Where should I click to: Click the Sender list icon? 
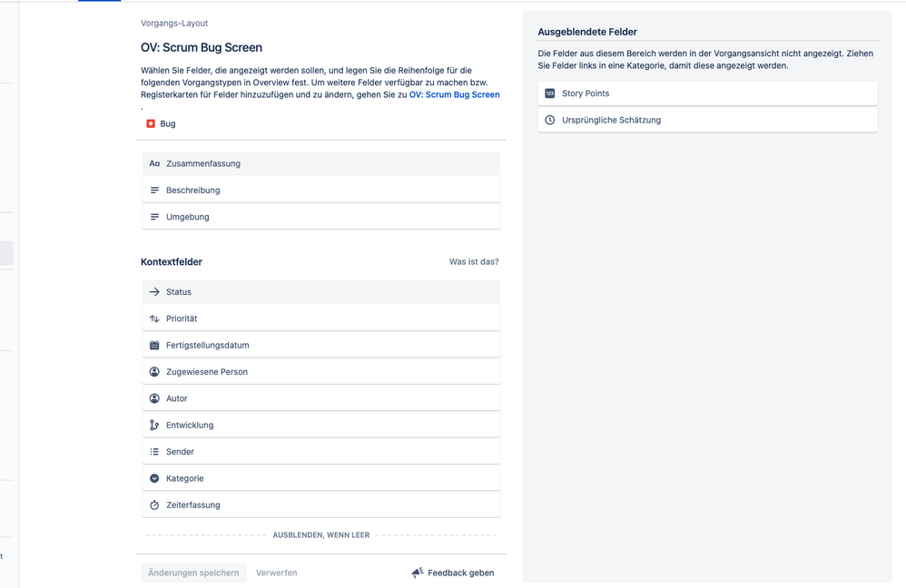(x=154, y=452)
